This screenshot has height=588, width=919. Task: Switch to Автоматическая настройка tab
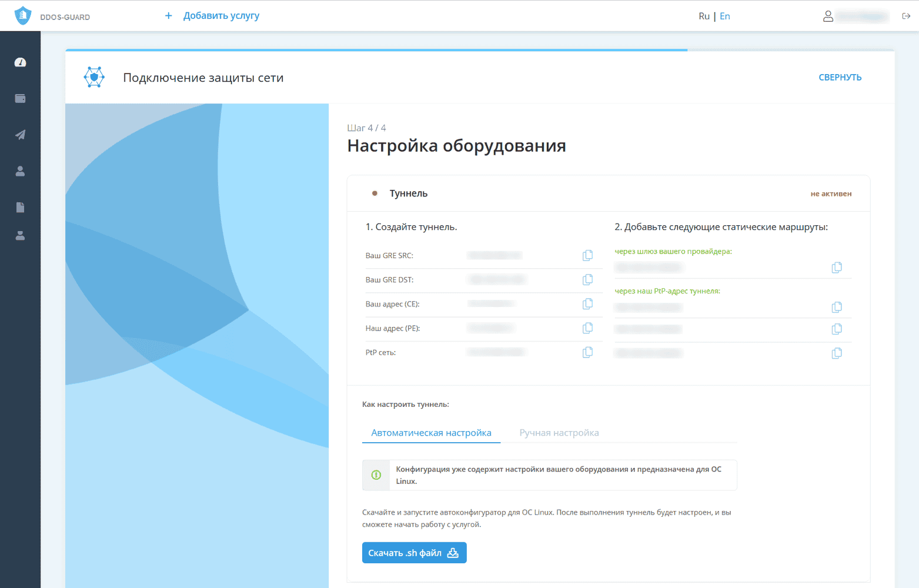(431, 433)
